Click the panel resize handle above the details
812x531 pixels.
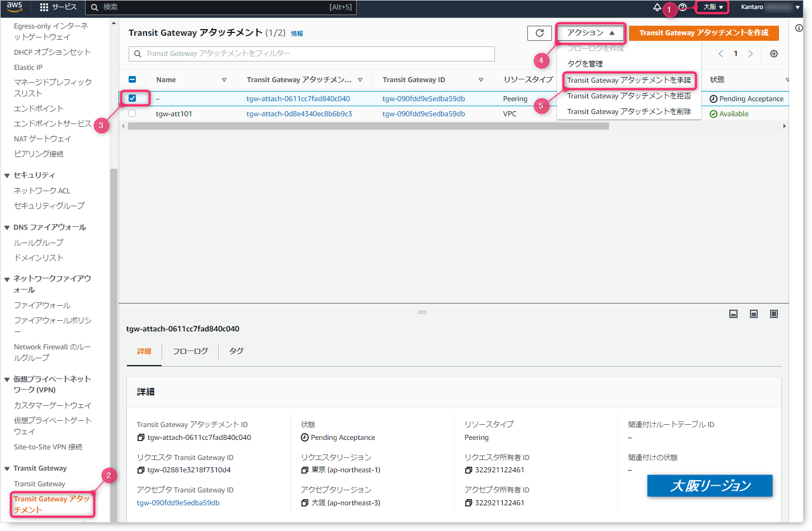click(x=422, y=312)
